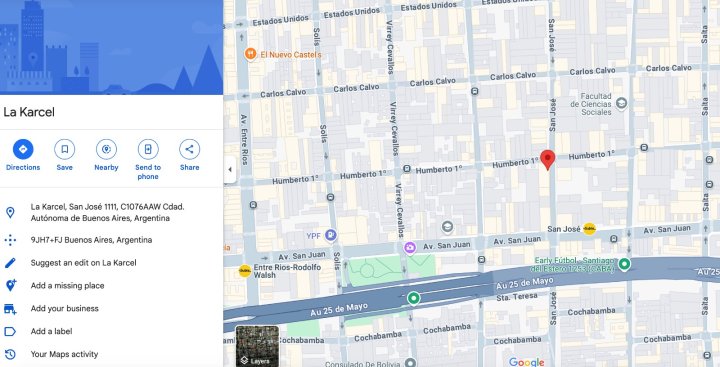Click the plus code dots icon

tap(10, 240)
